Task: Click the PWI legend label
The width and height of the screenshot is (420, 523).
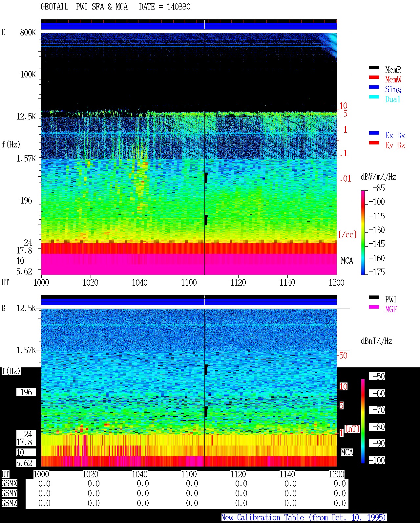Action: tap(391, 299)
